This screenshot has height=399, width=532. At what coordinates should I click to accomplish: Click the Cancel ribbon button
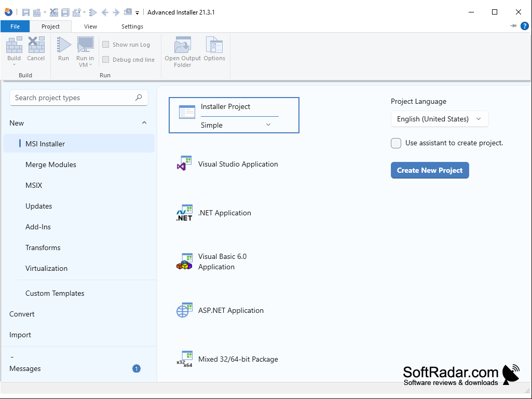[x=36, y=49]
